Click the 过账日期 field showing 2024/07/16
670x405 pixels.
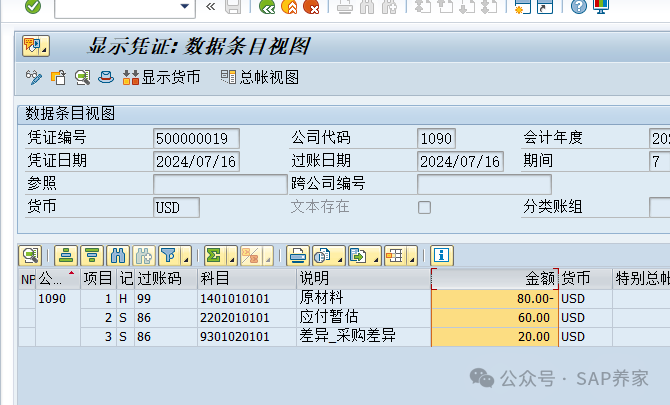[x=460, y=161]
